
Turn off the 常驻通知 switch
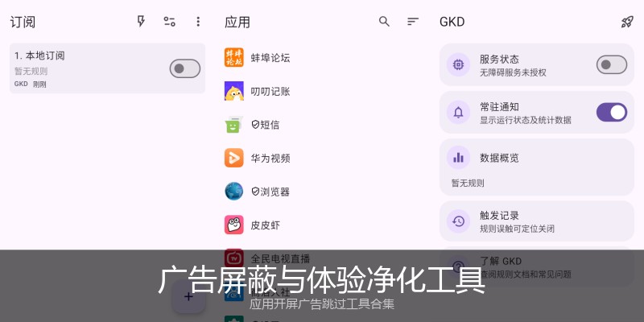click(x=612, y=112)
